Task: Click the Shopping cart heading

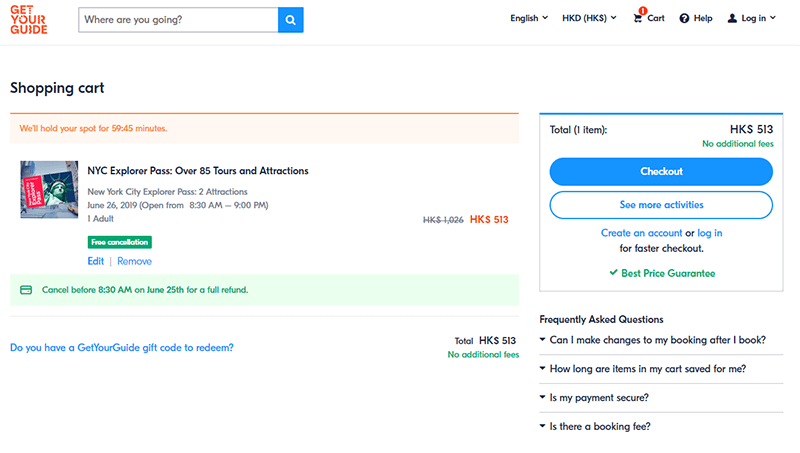Action: click(x=57, y=88)
